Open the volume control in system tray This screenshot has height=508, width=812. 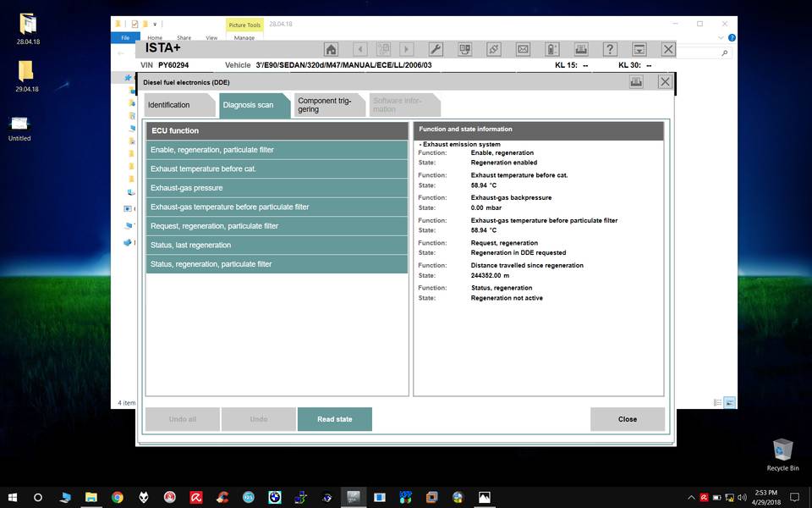[742, 498]
